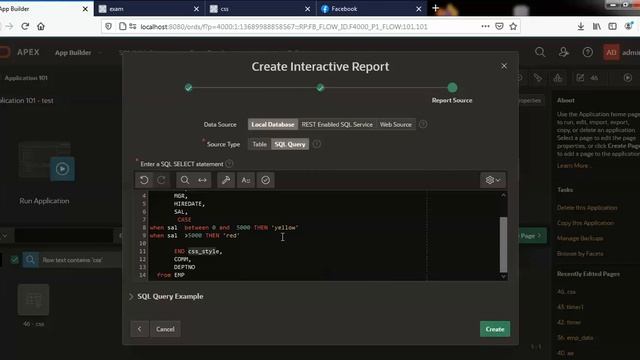Open the AD admin account menu

621,52
